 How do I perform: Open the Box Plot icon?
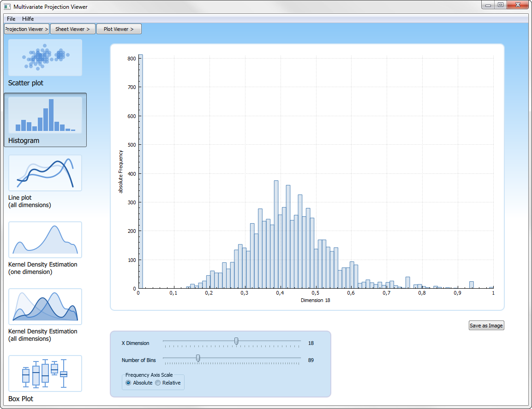coord(45,373)
